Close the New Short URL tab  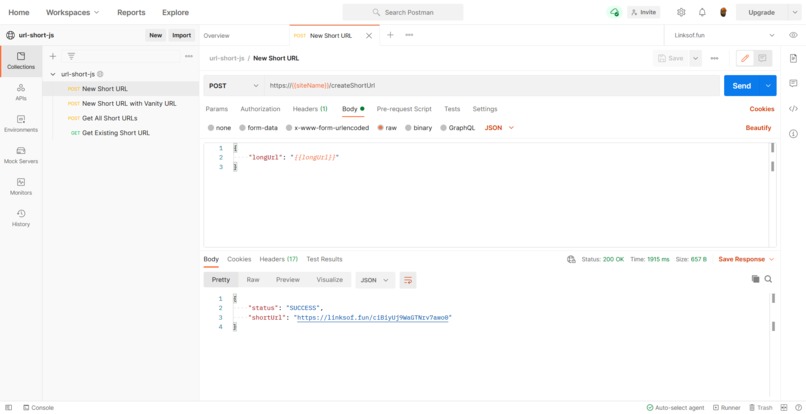369,35
